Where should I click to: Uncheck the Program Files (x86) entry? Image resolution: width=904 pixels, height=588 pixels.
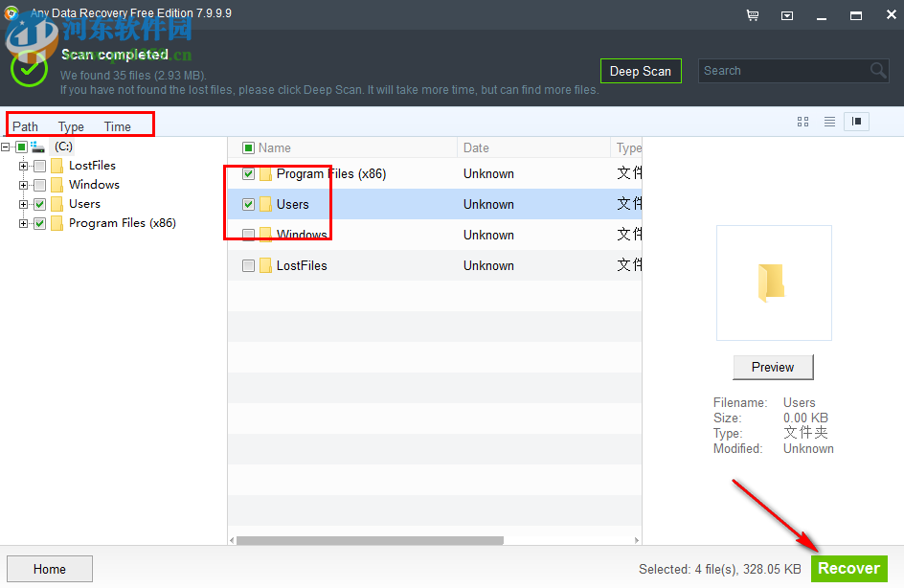tap(247, 173)
